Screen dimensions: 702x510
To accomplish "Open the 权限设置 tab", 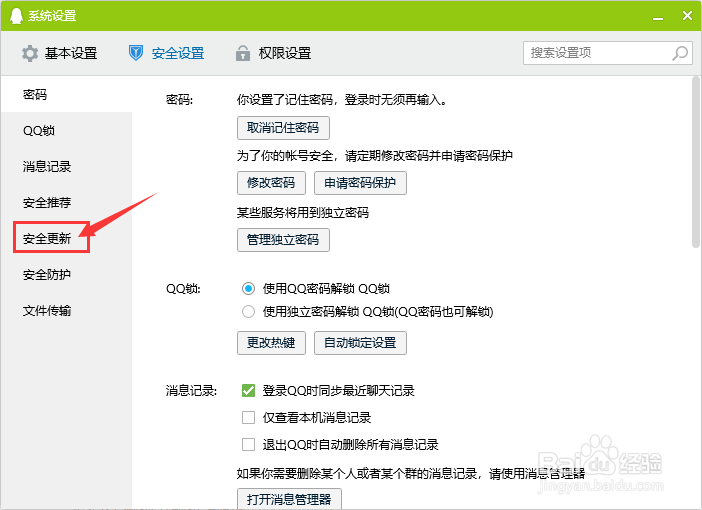I will (x=273, y=53).
